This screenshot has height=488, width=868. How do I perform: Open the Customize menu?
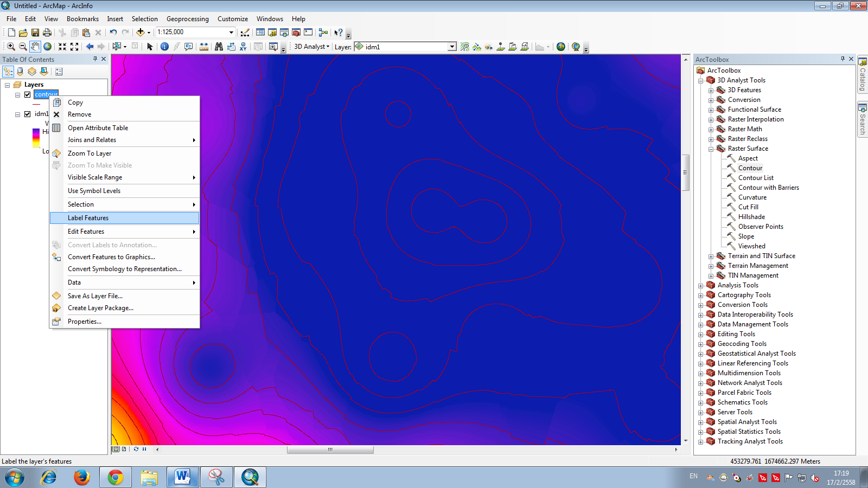pyautogui.click(x=233, y=19)
